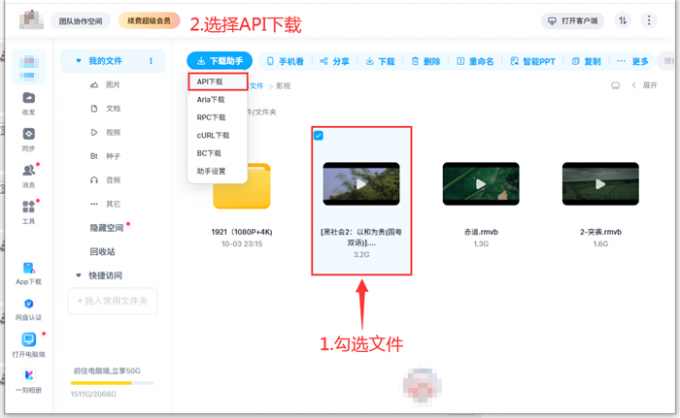The width and height of the screenshot is (680, 418).
Task: Click the 前往电脑端,立享50G promo text
Action: [x=107, y=371]
